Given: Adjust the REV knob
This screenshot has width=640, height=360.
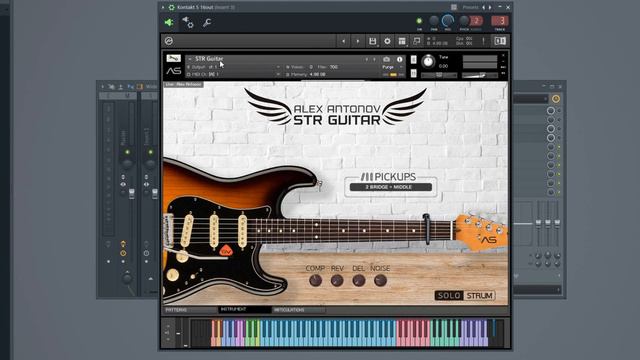Looking at the screenshot, I should click(x=337, y=281).
